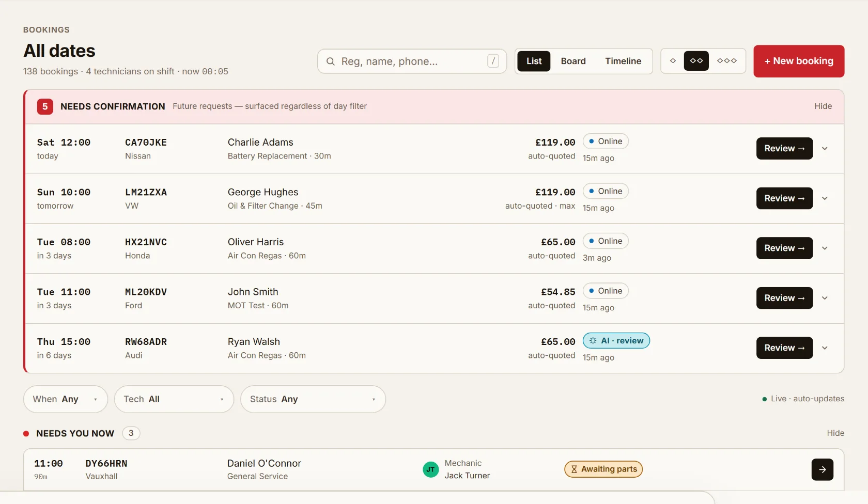Select single-diamond compact density option
Screen dimensions: 868x504
(673, 61)
